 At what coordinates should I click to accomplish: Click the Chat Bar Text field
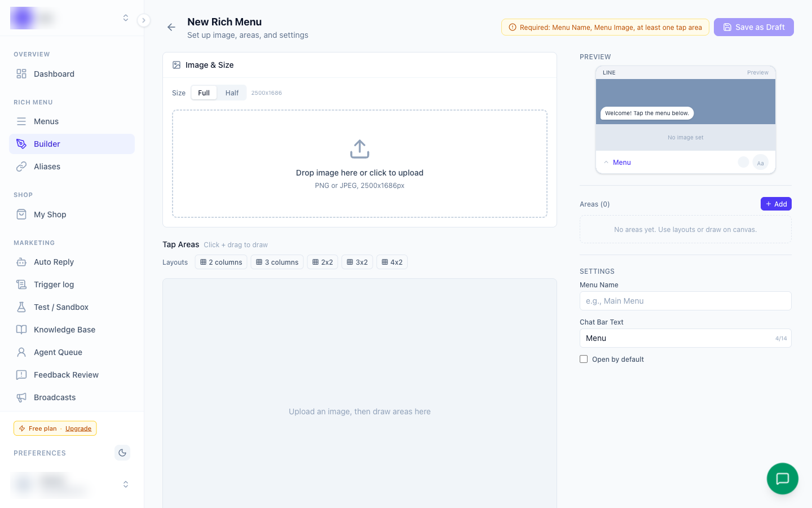686,338
